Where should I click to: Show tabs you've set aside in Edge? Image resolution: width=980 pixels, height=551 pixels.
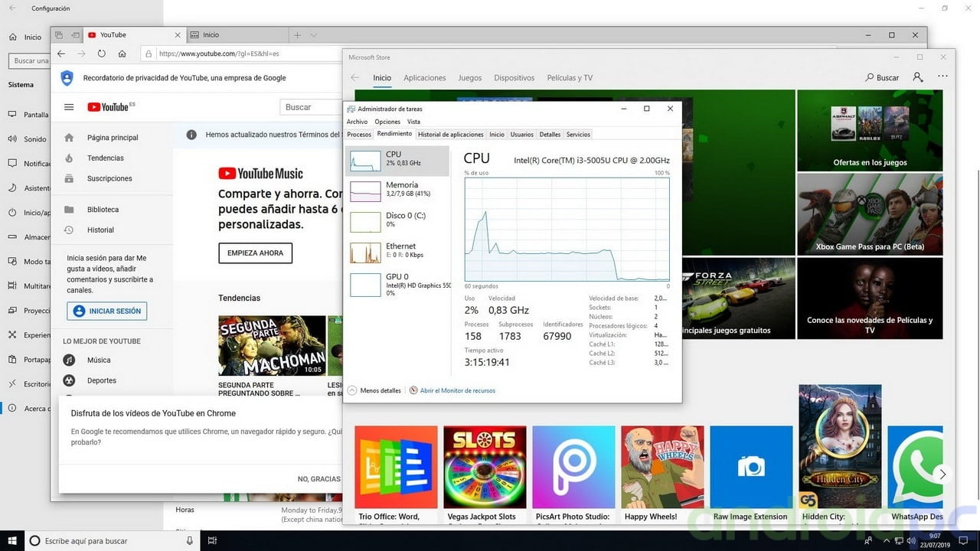pos(57,35)
